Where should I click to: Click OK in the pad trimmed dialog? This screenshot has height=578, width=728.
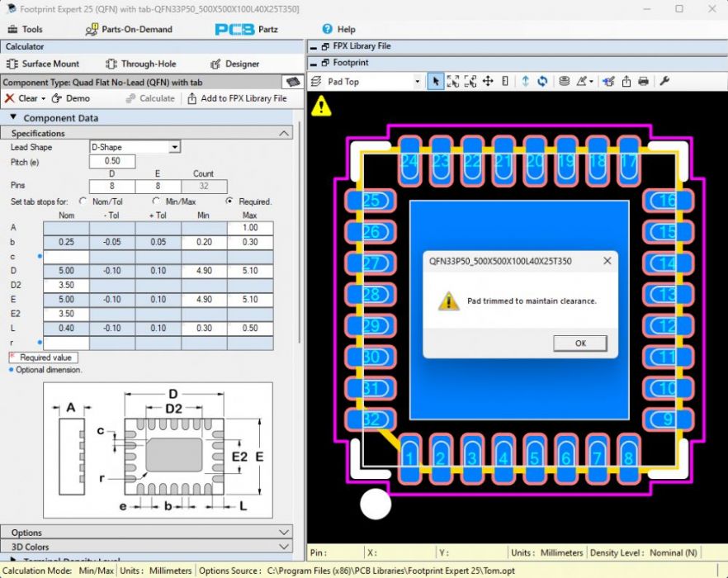[x=580, y=343]
